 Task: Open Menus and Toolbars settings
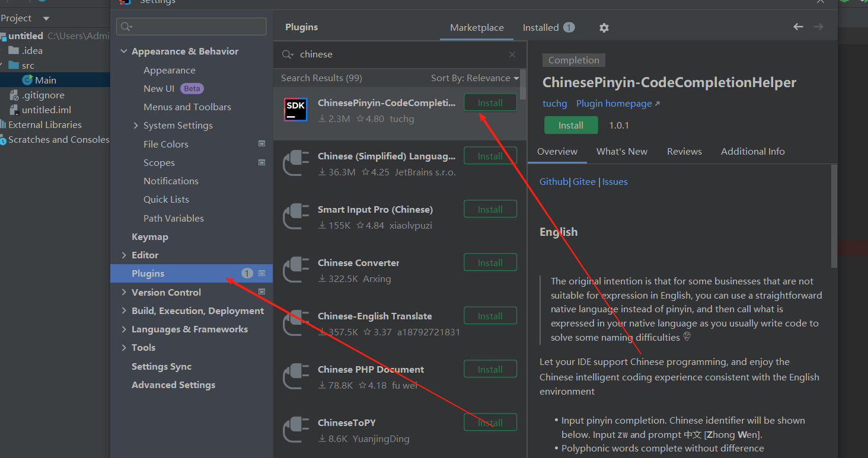tap(187, 107)
